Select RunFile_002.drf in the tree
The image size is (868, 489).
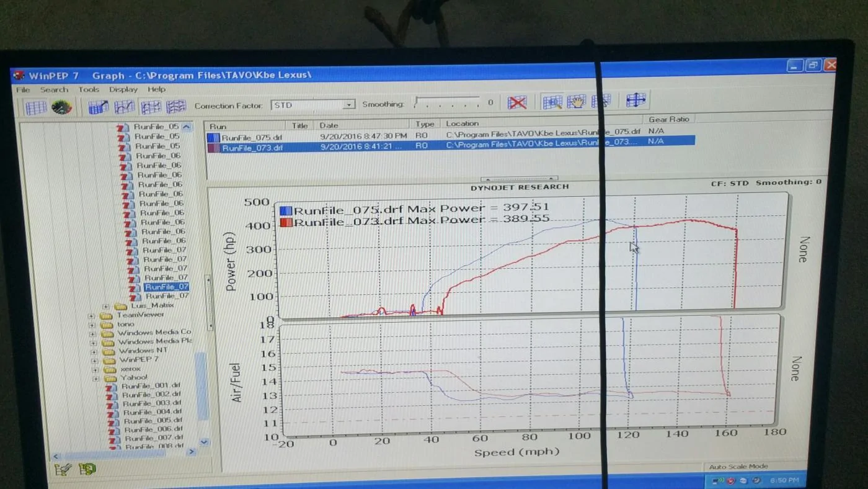pyautogui.click(x=151, y=394)
